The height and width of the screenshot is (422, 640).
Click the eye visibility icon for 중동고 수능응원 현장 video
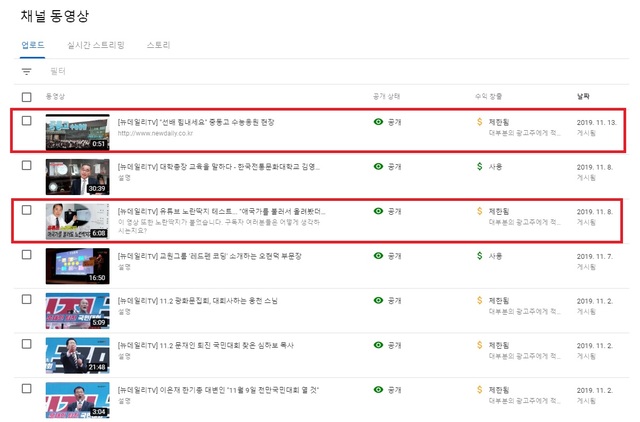[x=378, y=122]
